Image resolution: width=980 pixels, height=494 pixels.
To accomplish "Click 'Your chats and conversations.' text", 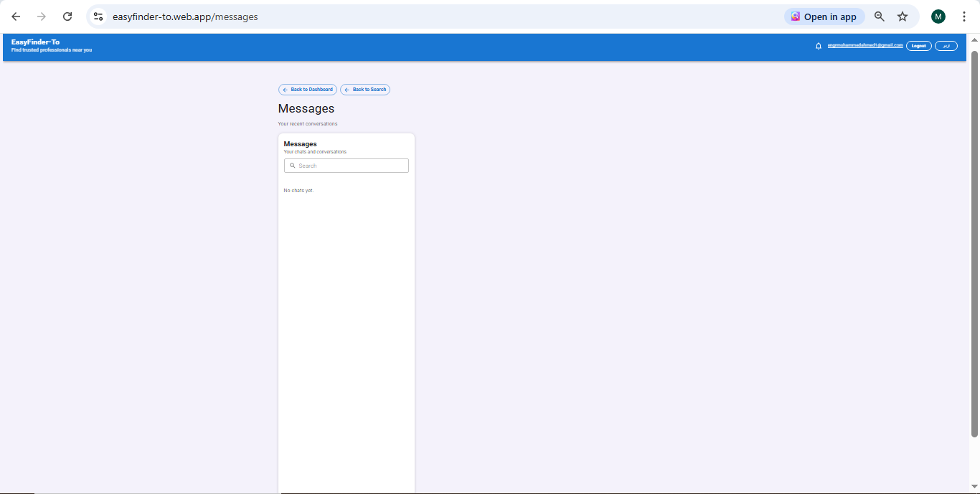I will click(315, 152).
